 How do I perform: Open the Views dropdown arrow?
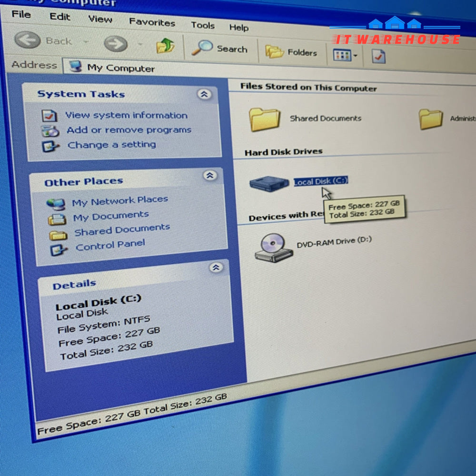point(355,56)
